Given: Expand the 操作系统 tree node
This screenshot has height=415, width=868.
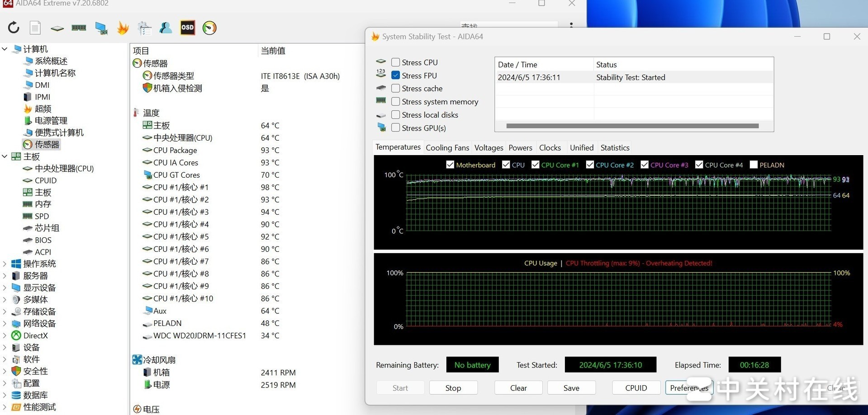Looking at the screenshot, I should click(5, 264).
